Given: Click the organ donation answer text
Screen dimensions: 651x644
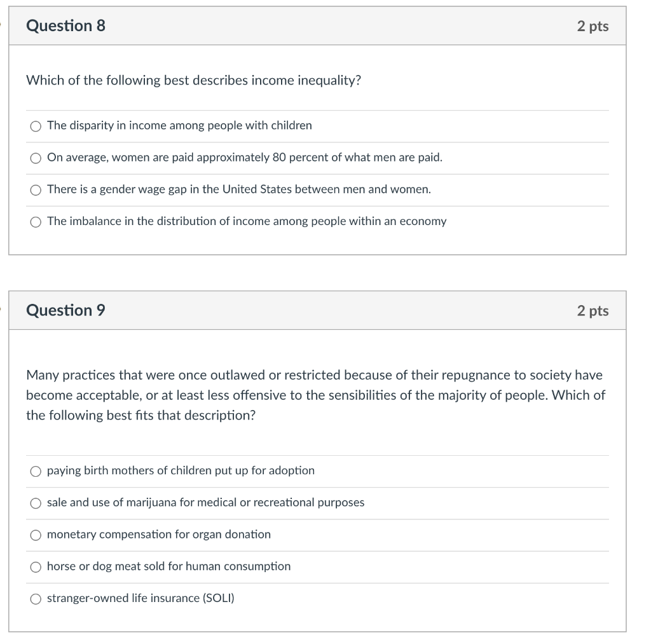Looking at the screenshot, I should click(159, 535).
